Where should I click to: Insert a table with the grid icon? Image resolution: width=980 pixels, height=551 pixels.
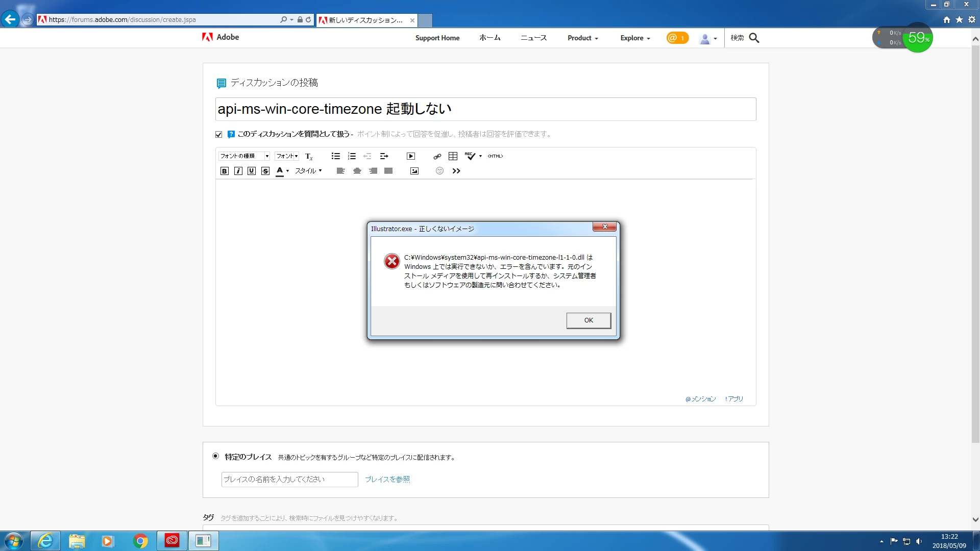453,156
